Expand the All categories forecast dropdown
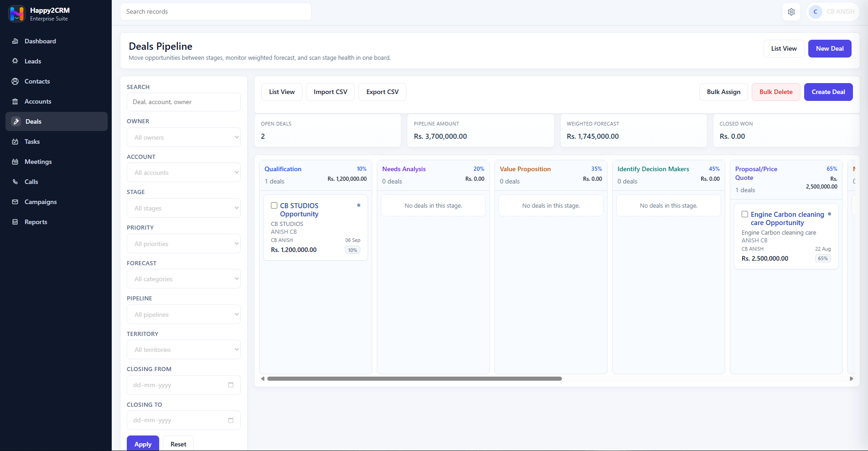 (184, 279)
